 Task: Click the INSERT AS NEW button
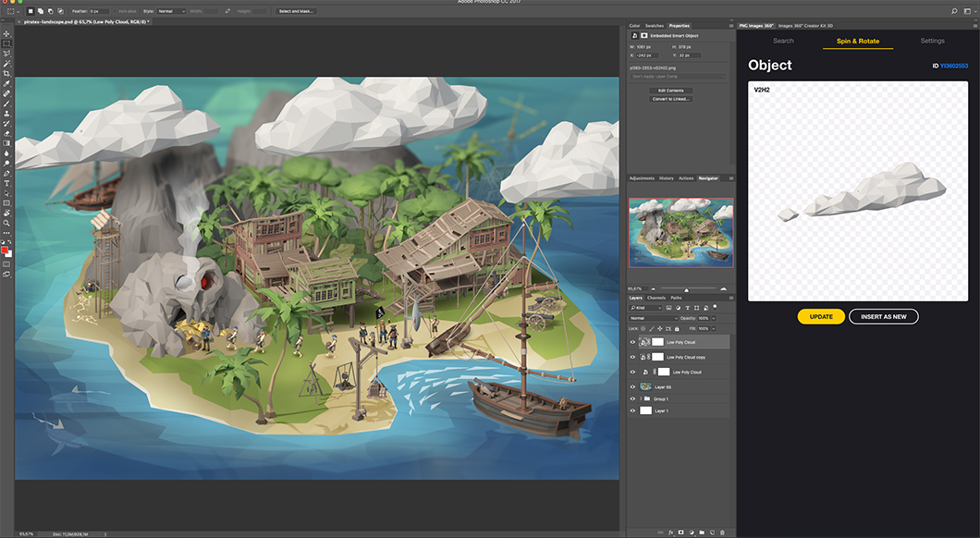(x=884, y=317)
